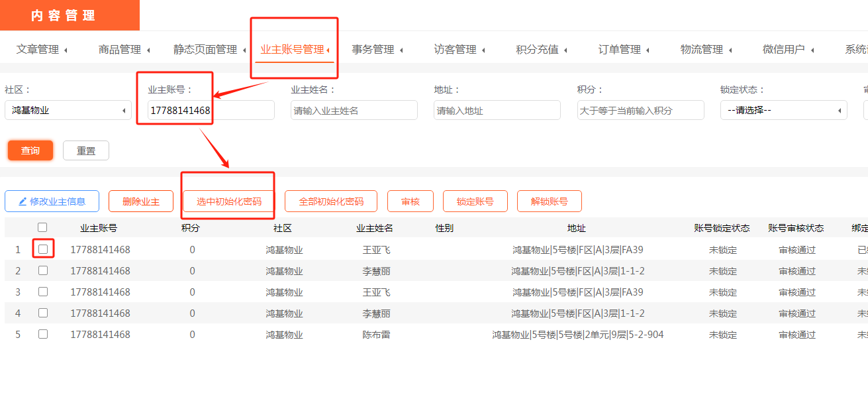Click arrow icon next to 商品管理

pos(148,50)
